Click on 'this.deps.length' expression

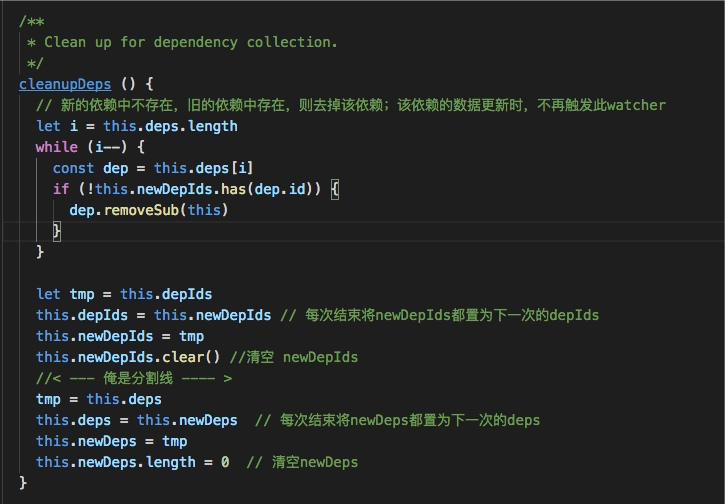click(x=170, y=126)
